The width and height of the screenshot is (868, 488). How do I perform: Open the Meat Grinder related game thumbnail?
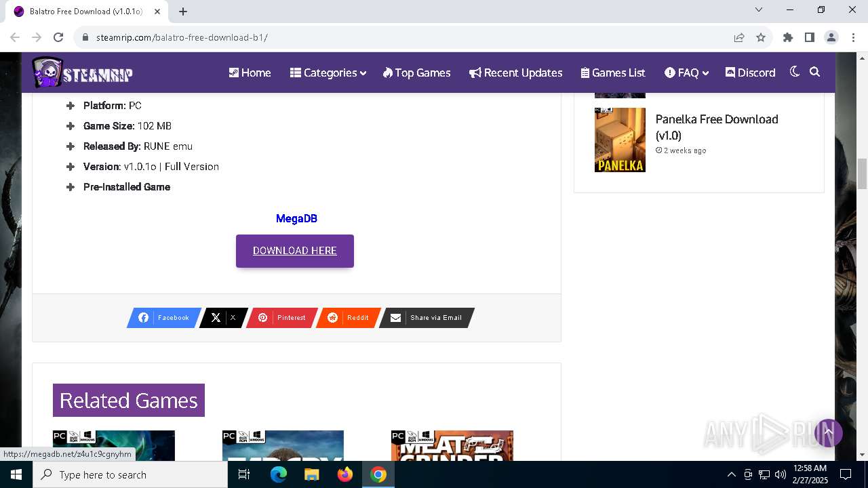[x=452, y=445]
